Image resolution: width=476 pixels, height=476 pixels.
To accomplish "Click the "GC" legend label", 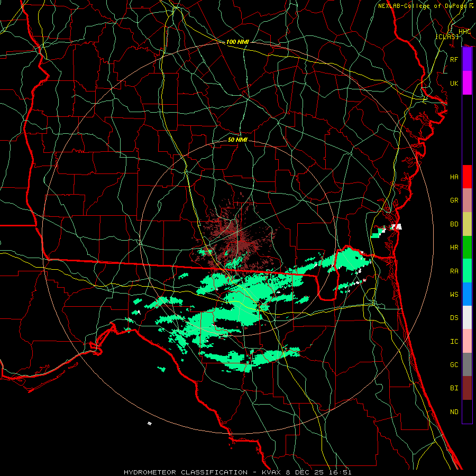I will [454, 365].
